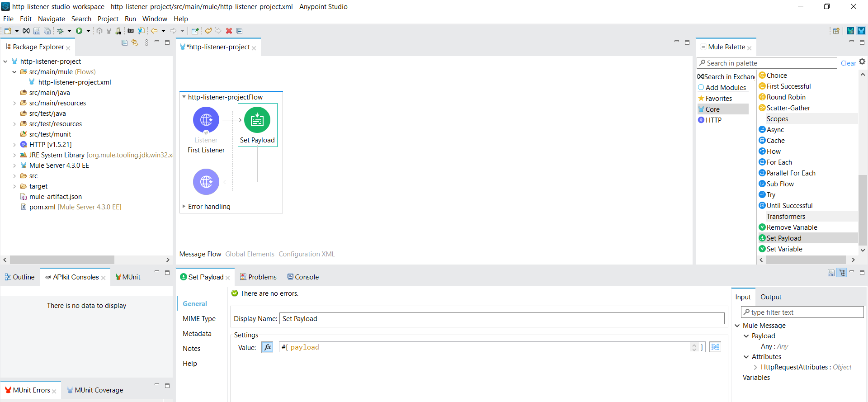
Task: Click the Debug bug icon in toolbar
Action: [60, 31]
